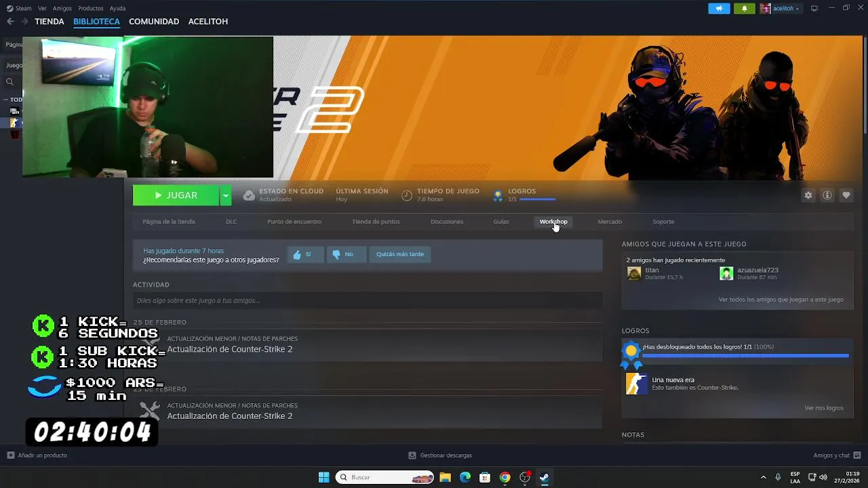Launch Microsoft Edge from taskbar
Screen dimensions: 868x488
point(465,477)
